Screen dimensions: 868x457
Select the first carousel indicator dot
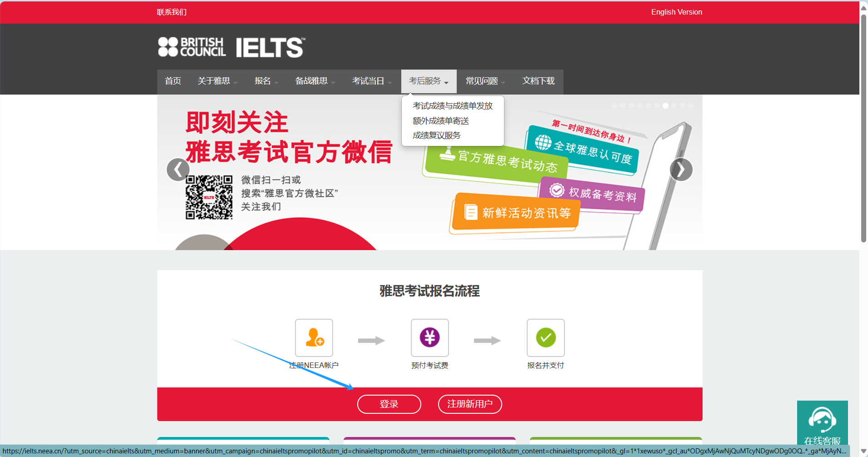614,105
